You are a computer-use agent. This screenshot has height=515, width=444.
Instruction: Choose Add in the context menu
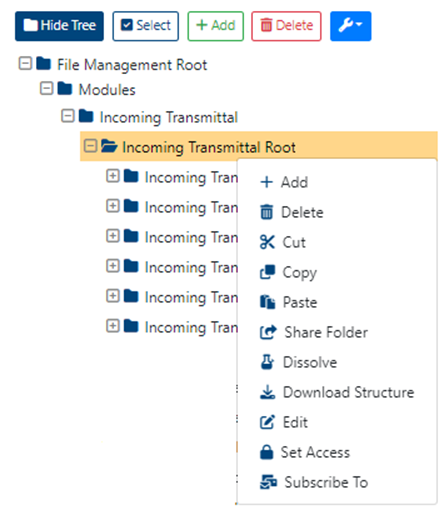tap(337, 182)
